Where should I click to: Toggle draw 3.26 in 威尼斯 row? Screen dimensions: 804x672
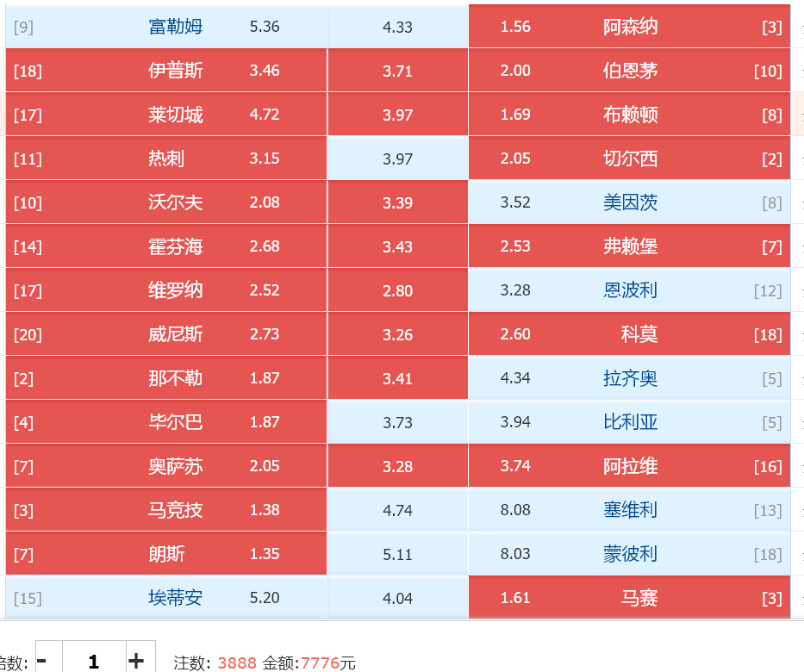click(x=398, y=334)
